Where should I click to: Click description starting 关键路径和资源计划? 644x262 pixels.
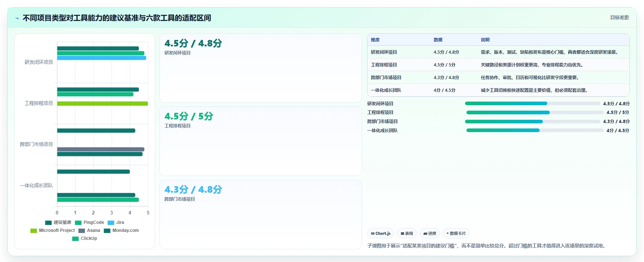point(532,65)
